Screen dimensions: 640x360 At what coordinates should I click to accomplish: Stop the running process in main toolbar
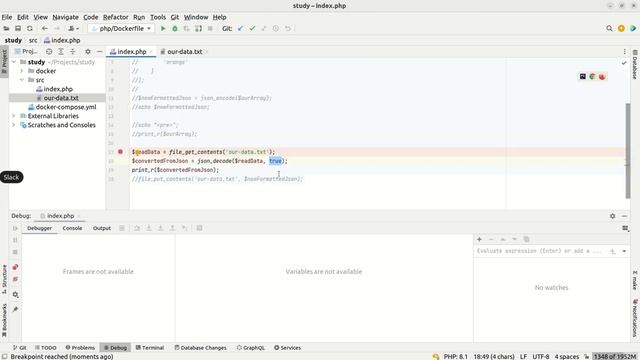tap(210, 29)
